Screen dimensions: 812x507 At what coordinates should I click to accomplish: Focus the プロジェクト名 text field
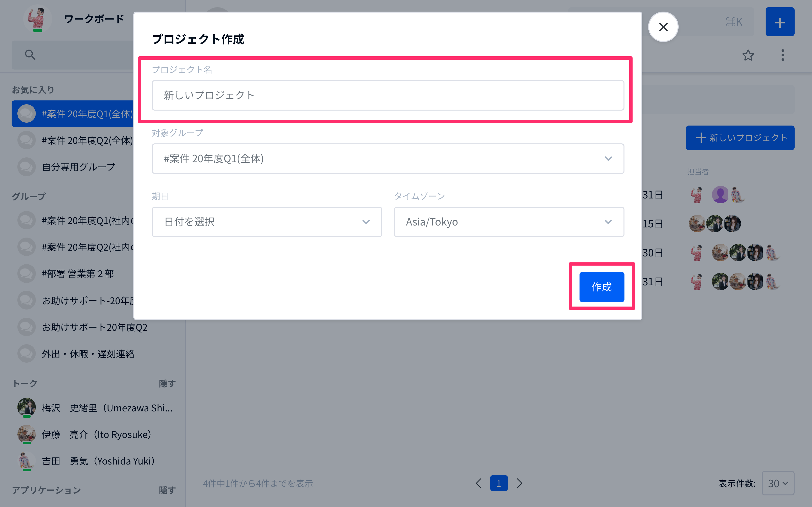[x=388, y=95]
